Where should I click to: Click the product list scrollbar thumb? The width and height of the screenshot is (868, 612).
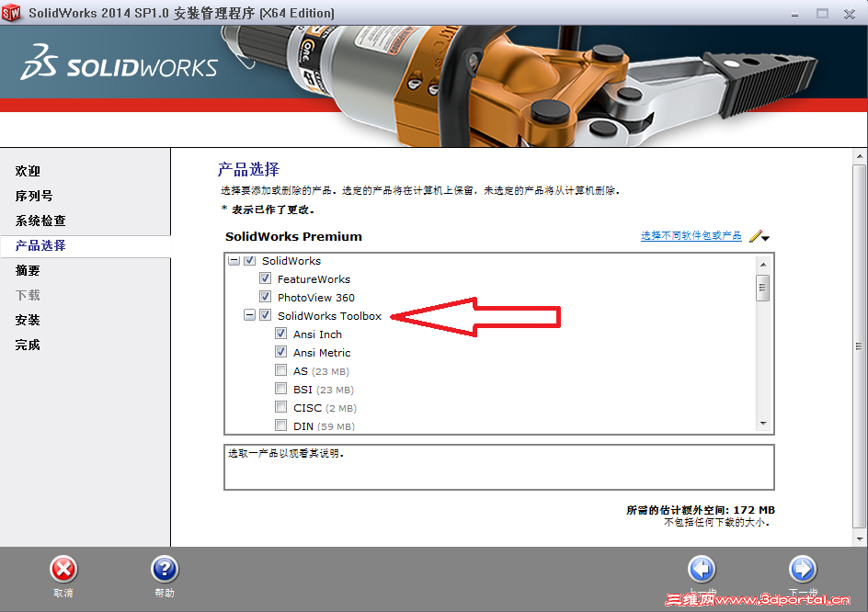tap(763, 288)
